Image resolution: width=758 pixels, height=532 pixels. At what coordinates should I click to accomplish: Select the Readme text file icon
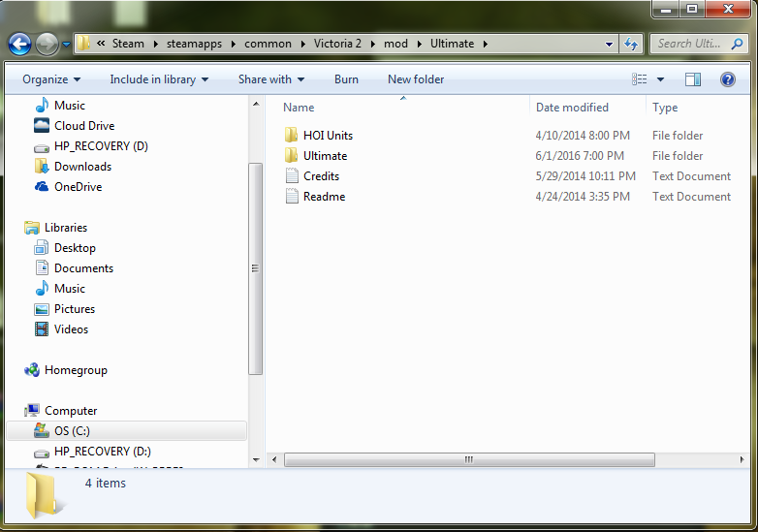292,196
